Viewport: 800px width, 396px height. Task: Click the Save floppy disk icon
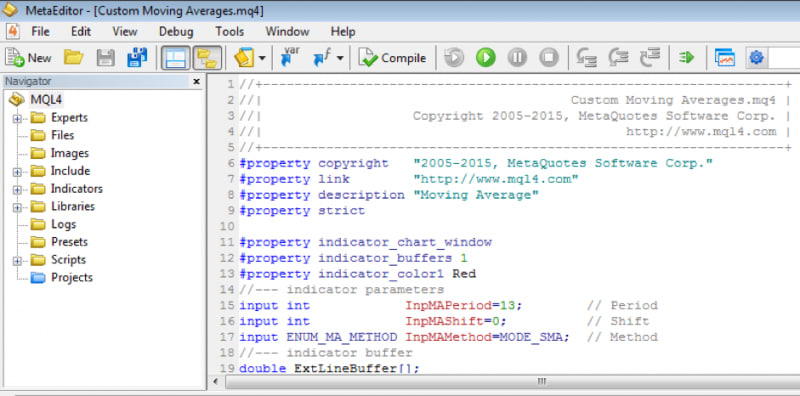pyautogui.click(x=106, y=58)
